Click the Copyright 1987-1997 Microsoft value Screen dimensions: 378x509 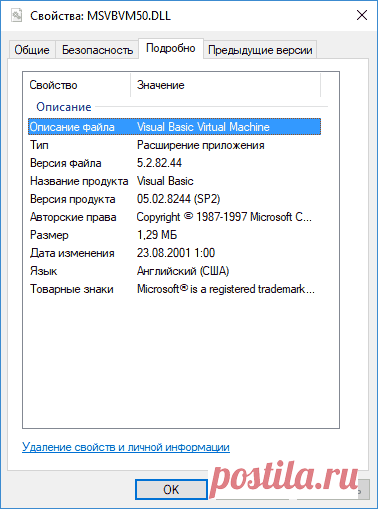224,217
